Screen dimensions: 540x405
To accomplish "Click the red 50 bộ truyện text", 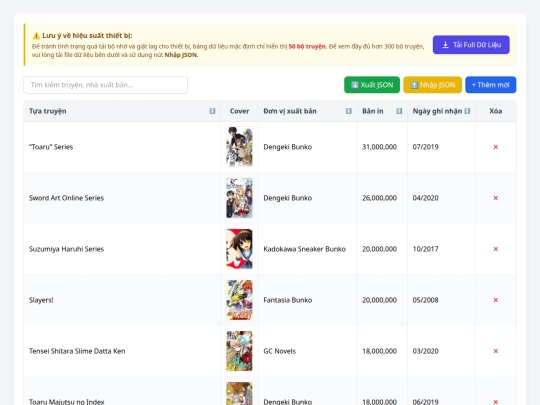I will (307, 46).
